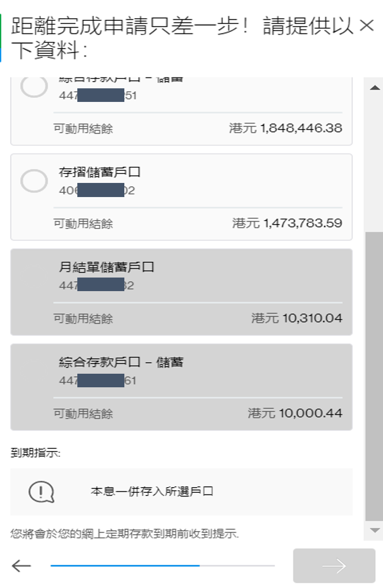Viewport: 383px width, 588px height.
Task: Click the exclamation speech bubble icon
Action: (41, 492)
